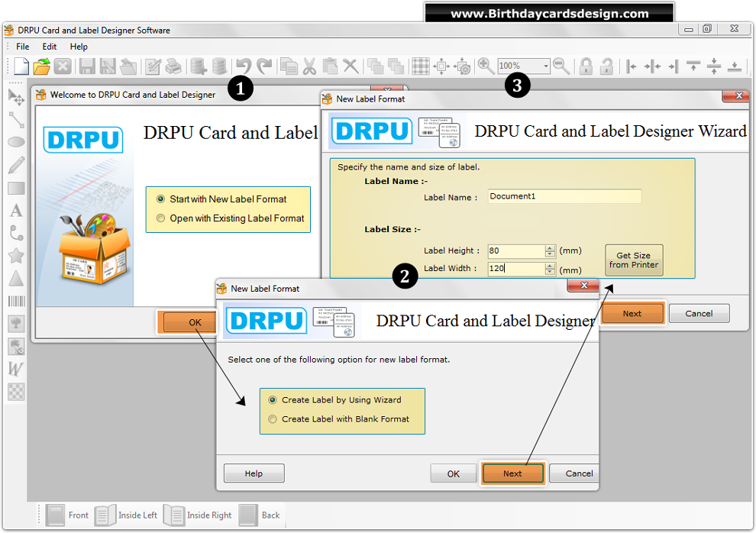This screenshot has width=756, height=533.
Task: Click the Redo arrow icon
Action: pyautogui.click(x=264, y=66)
